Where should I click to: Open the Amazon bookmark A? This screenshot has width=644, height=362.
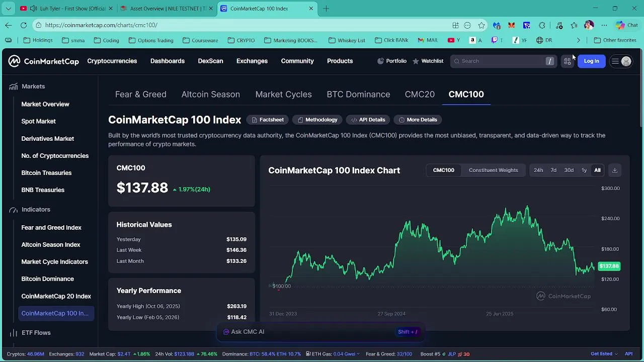pyautogui.click(x=476, y=40)
